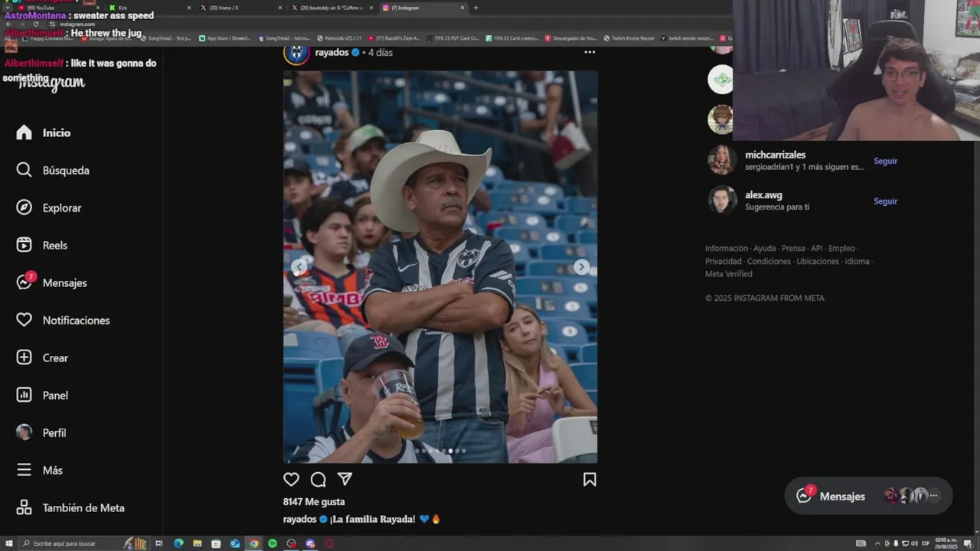Click the API footer link

click(817, 248)
